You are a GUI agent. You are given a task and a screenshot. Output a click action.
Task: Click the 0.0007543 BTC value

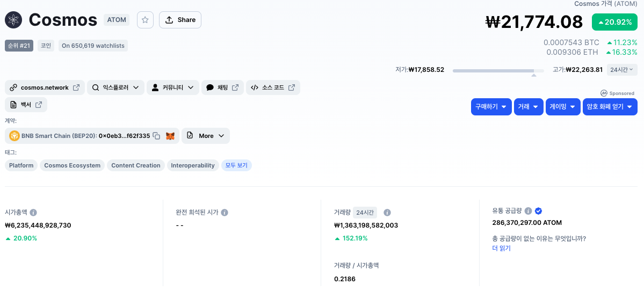pyautogui.click(x=571, y=42)
